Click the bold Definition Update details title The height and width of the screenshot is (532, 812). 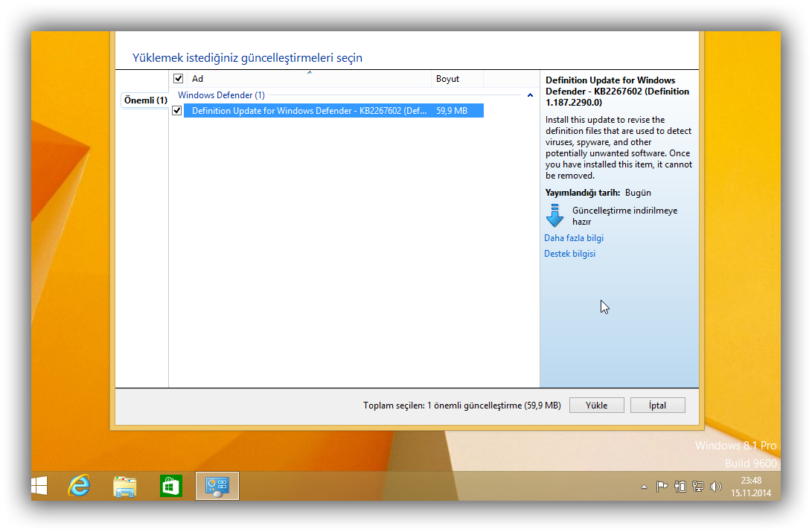(617, 91)
